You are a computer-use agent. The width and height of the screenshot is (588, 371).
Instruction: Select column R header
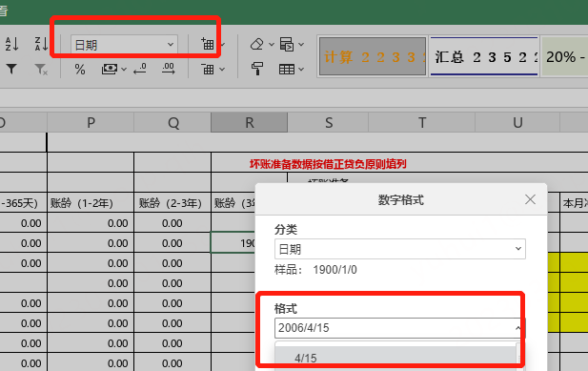[x=250, y=122]
